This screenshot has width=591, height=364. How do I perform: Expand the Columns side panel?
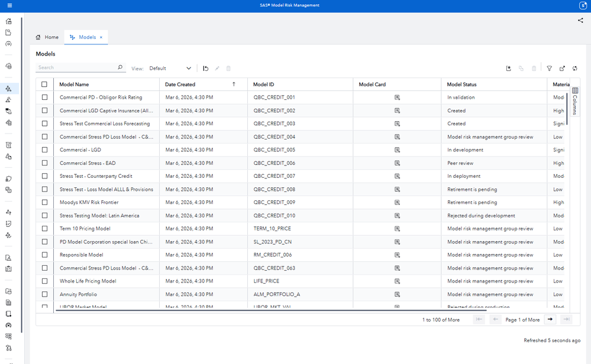coord(575,101)
